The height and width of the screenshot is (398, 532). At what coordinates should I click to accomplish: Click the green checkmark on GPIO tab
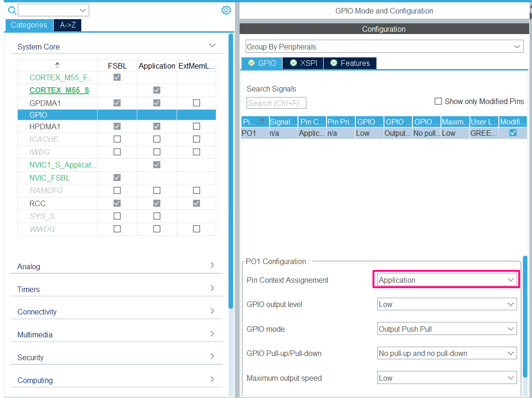pyautogui.click(x=251, y=63)
